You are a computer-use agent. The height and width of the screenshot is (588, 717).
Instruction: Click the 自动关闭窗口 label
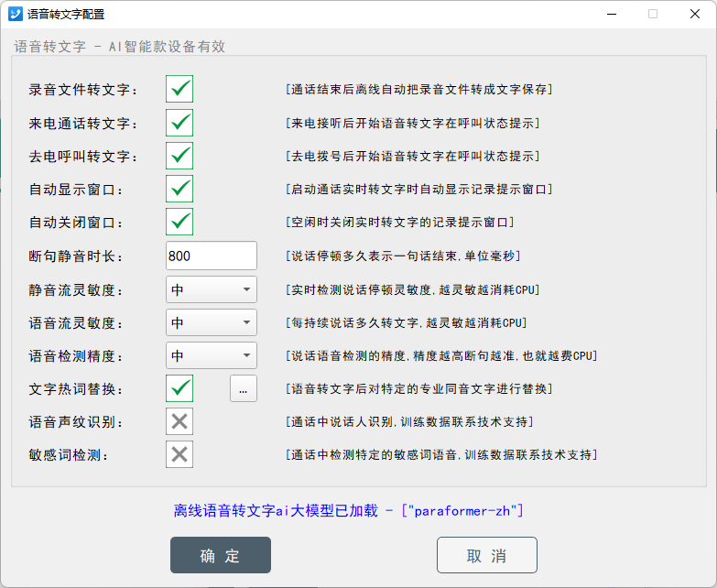75,223
